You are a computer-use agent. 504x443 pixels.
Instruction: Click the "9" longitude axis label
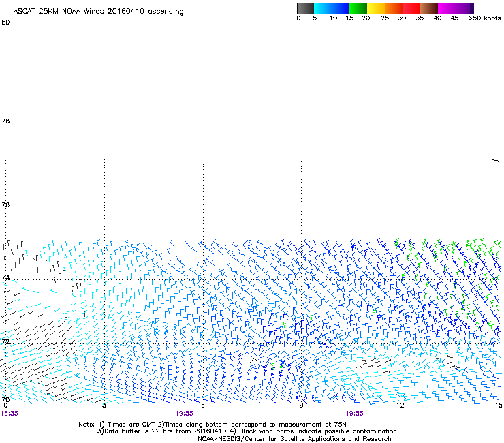pos(301,405)
